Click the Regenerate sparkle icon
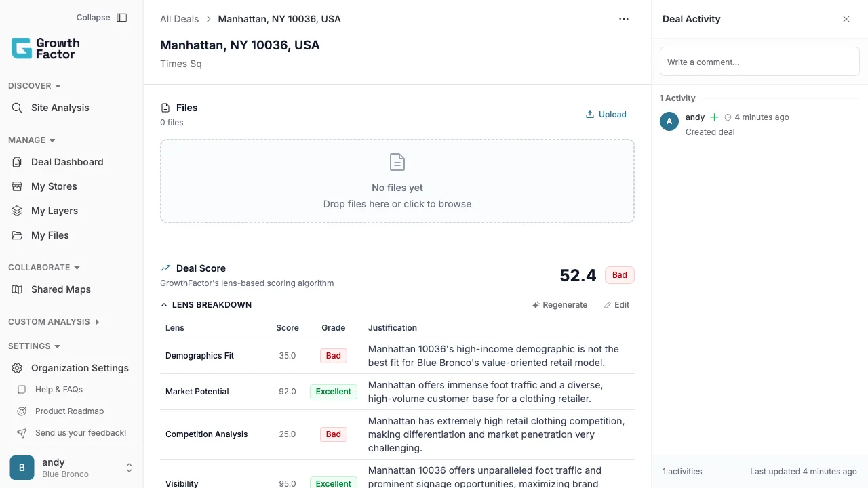Image resolution: width=868 pixels, height=488 pixels. coord(536,305)
